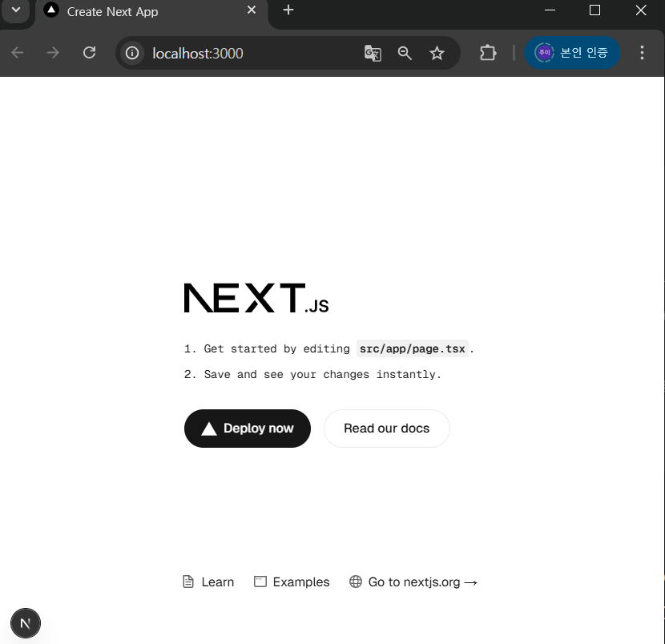Viewport: 665px width, 644px height.
Task: View site information icon
Action: (133, 53)
